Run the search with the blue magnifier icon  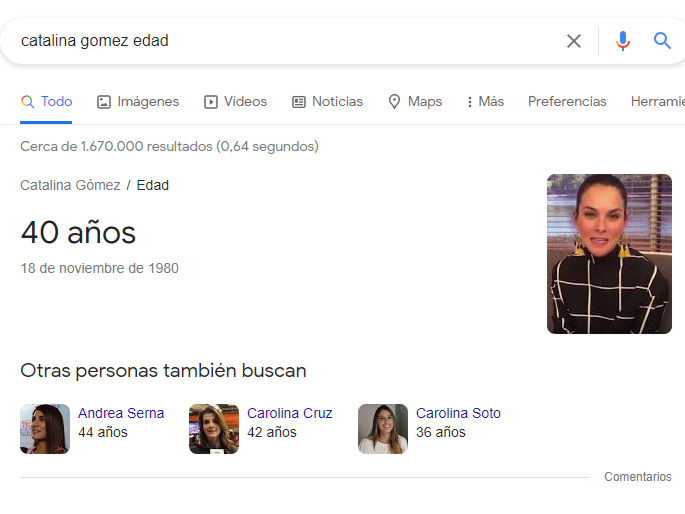coord(662,41)
